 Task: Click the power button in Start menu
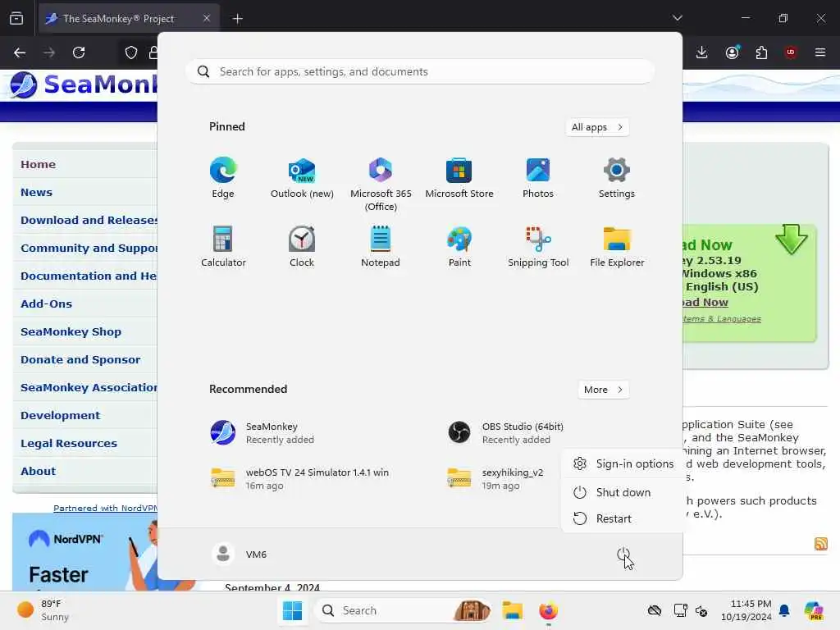click(x=623, y=555)
